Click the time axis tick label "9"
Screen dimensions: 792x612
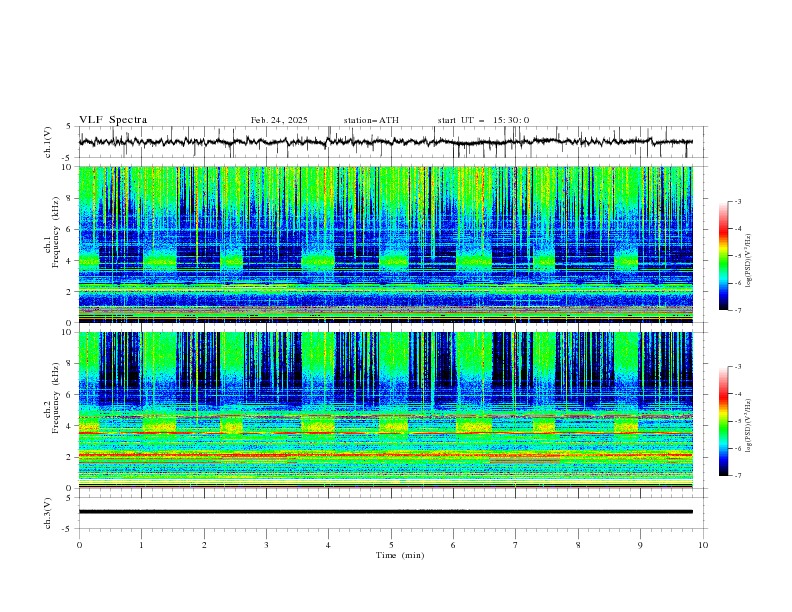[x=640, y=545]
